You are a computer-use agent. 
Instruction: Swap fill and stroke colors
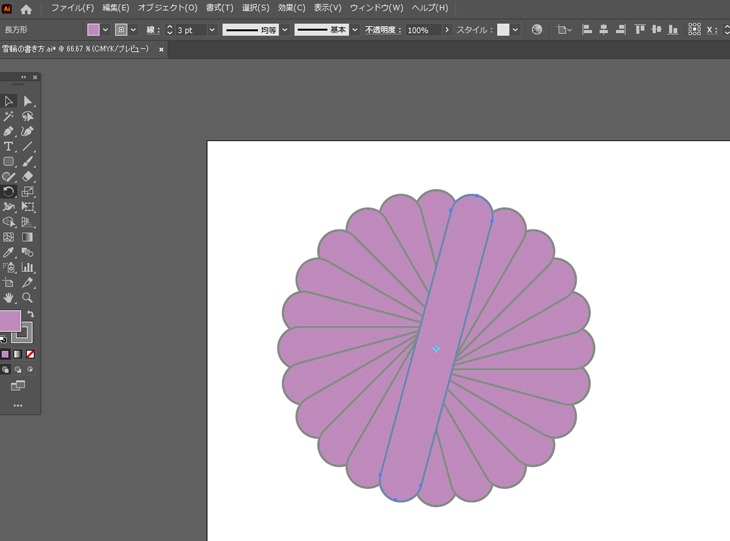point(31,314)
